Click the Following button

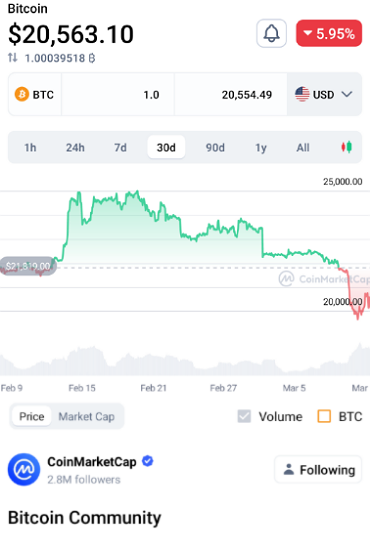point(318,470)
